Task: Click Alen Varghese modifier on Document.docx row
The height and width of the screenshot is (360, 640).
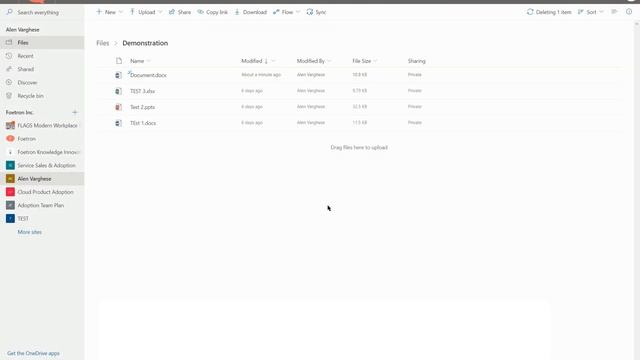Action: coord(311,75)
